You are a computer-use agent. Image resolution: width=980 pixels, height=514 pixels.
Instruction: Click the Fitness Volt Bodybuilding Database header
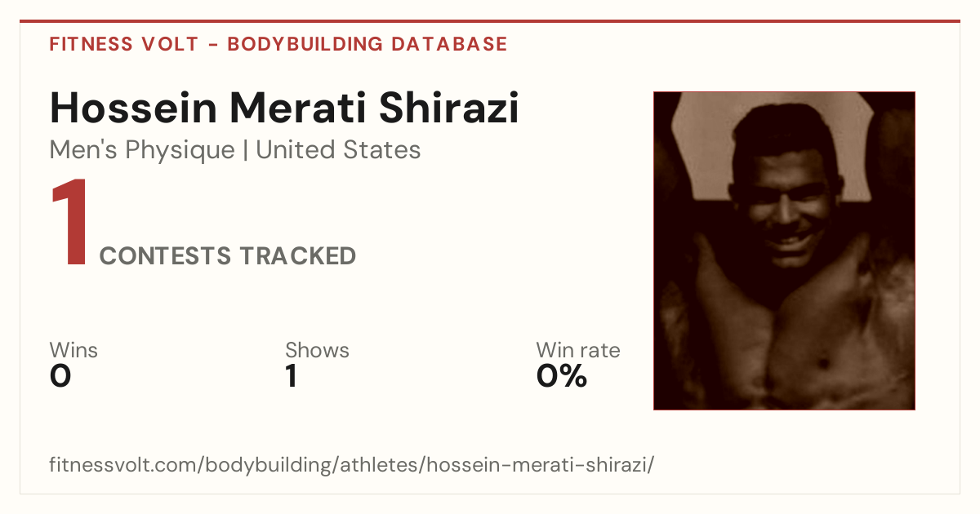278,44
